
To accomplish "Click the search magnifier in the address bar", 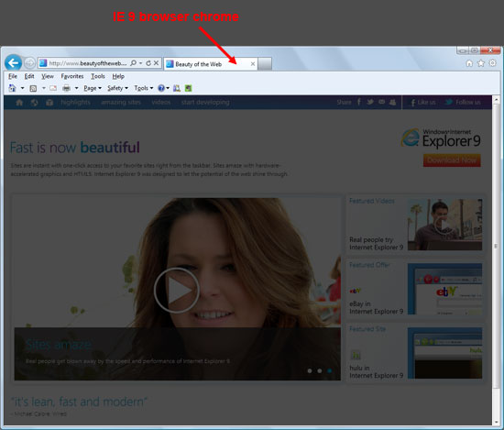I will pos(133,63).
